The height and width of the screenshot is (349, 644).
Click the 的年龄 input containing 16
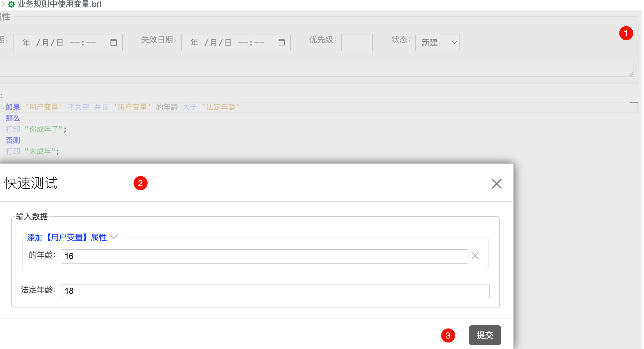point(264,256)
